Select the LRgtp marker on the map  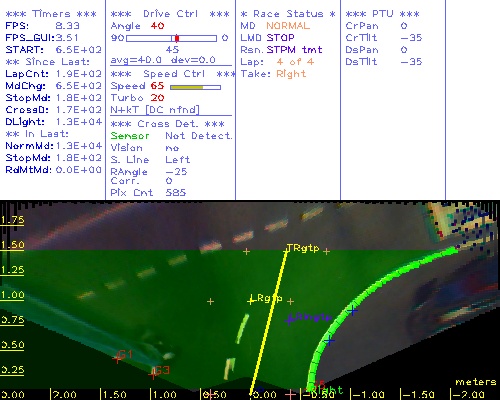click(x=266, y=299)
